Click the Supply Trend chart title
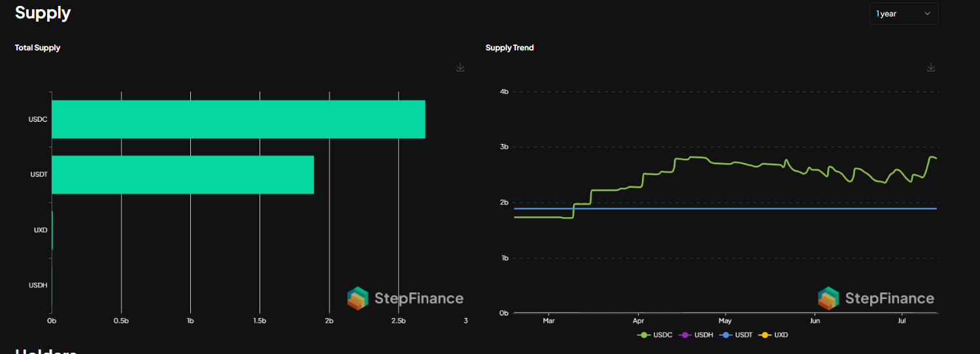Viewport: 980px width, 354px height. click(x=509, y=48)
